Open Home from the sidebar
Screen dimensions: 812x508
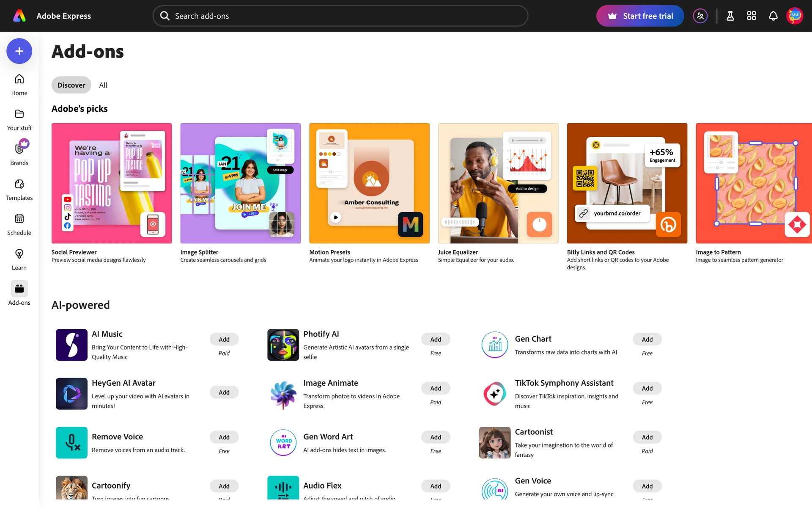click(19, 85)
